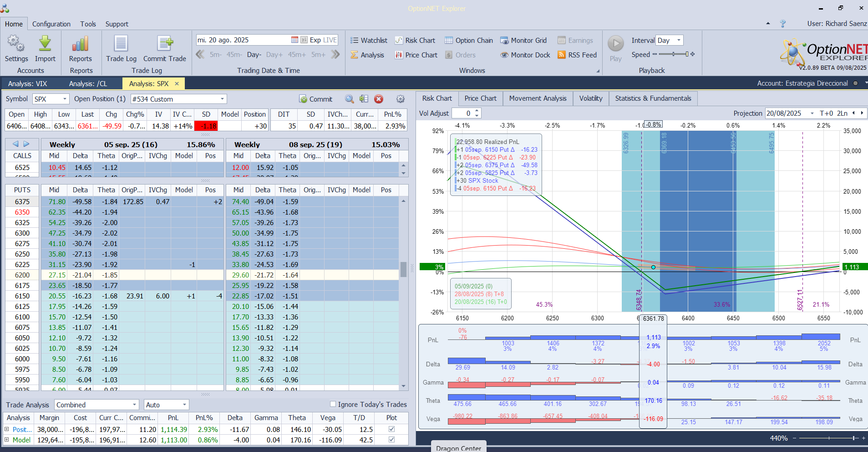
Task: Open Reports chart icon
Action: point(80,44)
